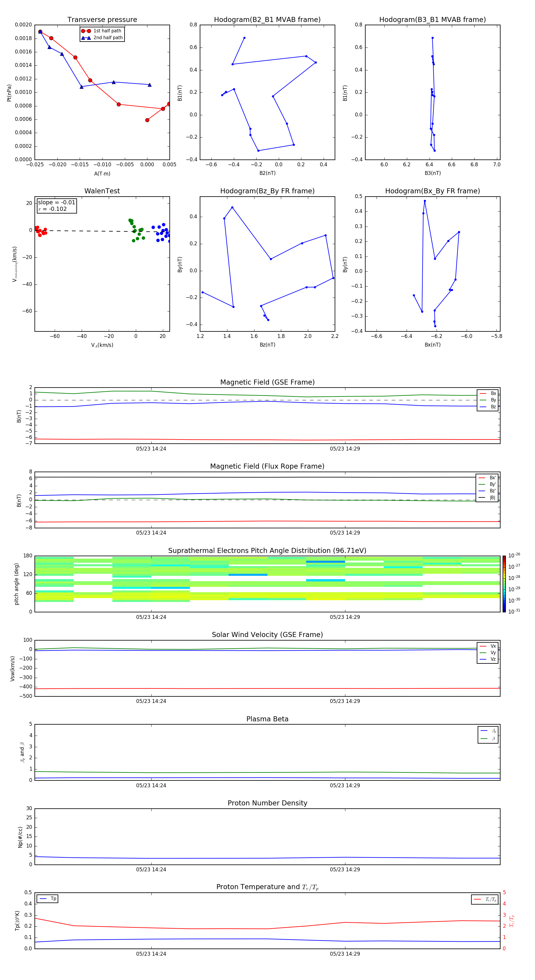The width and height of the screenshot is (535, 980).
Task: Click the "Np(#/cc)" y-axis label
Action: pos(20,837)
